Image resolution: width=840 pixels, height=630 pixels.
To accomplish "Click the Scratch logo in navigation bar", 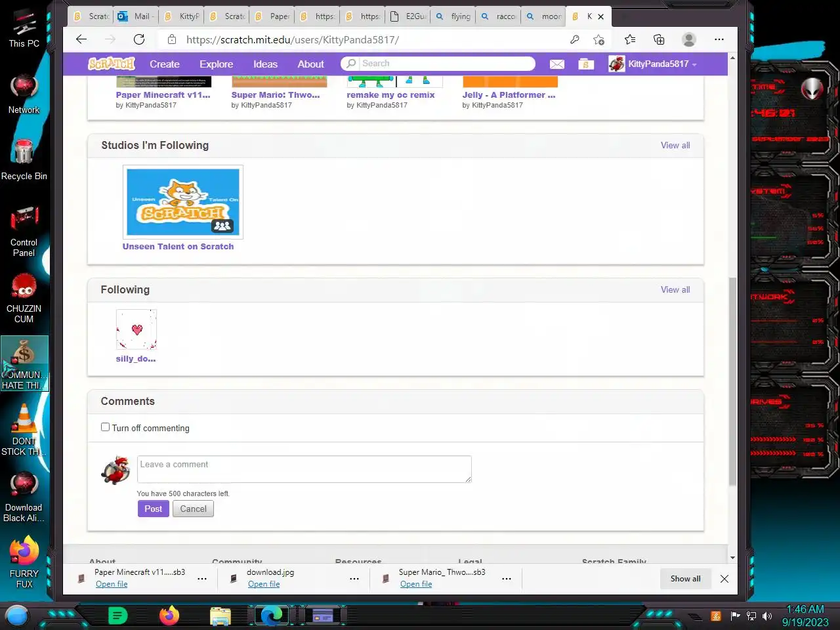I will [x=112, y=64].
